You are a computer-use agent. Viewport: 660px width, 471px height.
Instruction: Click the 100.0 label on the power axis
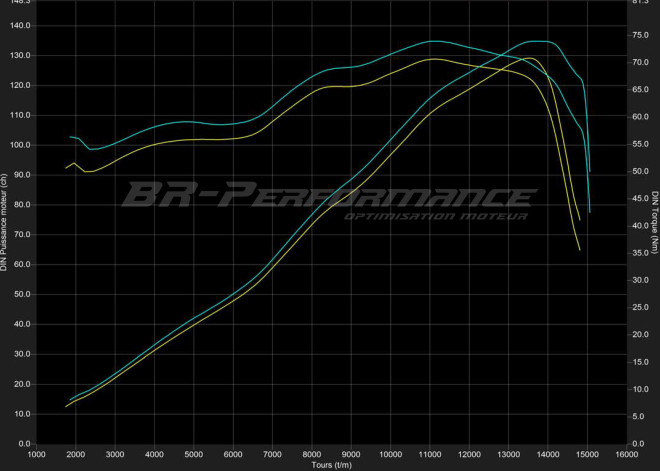click(20, 145)
